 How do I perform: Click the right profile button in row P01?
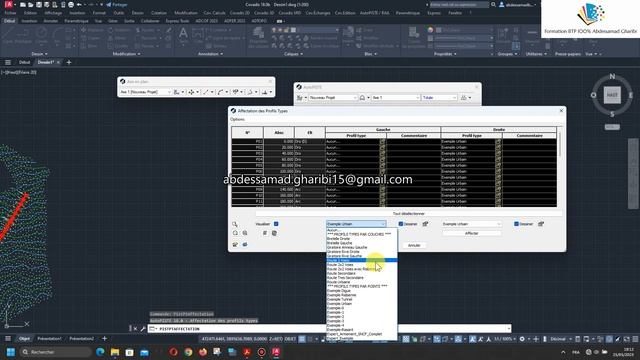[x=498, y=141]
